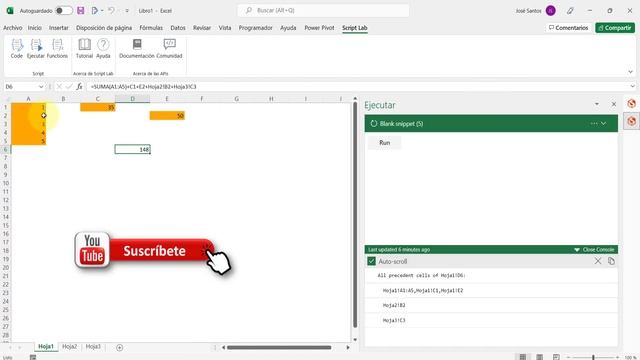This screenshot has height=360, width=640.
Task: Toggle Autoguardado switch
Action: pos(64,11)
